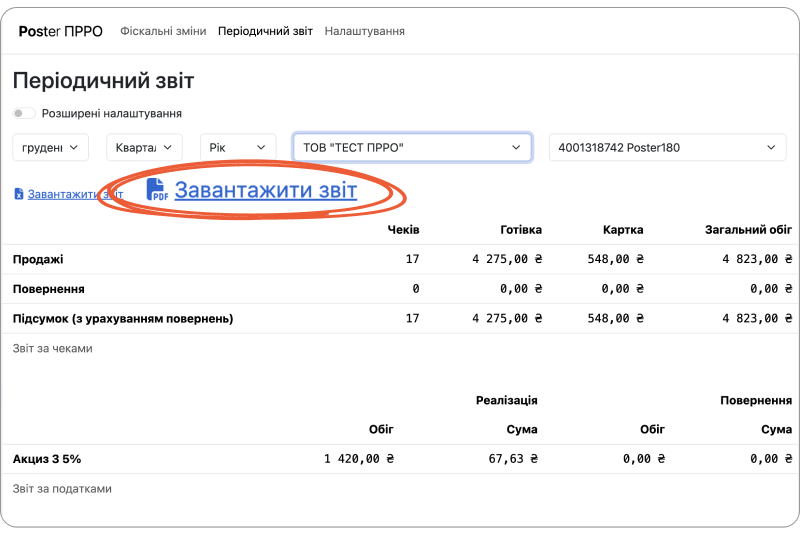
Task: Toggle the Розширені налаштування switch
Action: [23, 113]
